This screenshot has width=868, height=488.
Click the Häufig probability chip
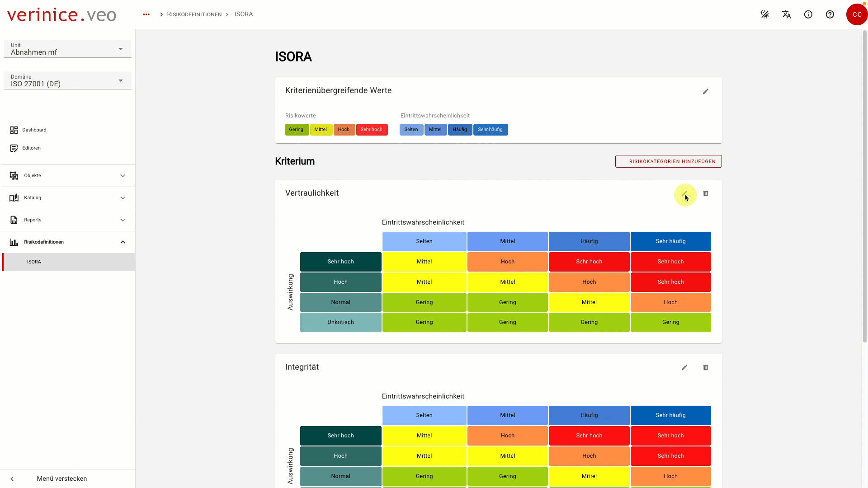pyautogui.click(x=460, y=130)
